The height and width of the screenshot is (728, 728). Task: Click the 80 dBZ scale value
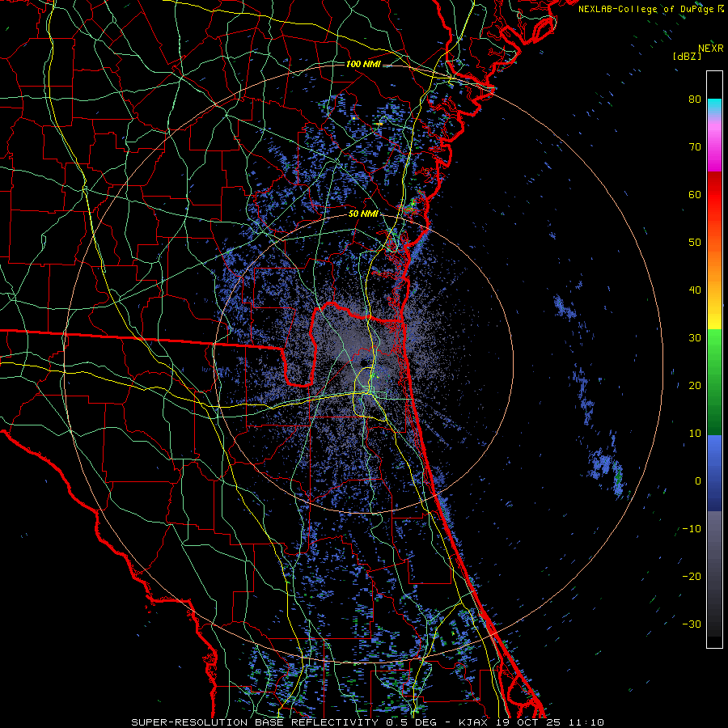pos(695,99)
